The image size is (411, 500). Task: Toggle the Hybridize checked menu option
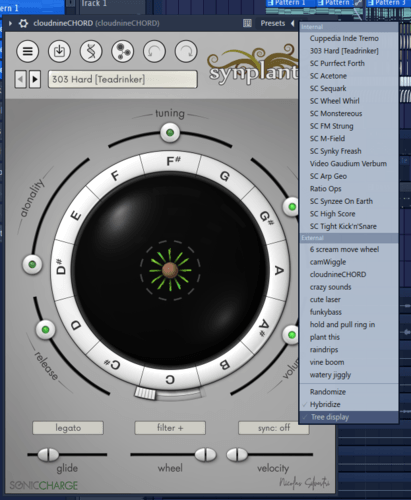(x=349, y=404)
